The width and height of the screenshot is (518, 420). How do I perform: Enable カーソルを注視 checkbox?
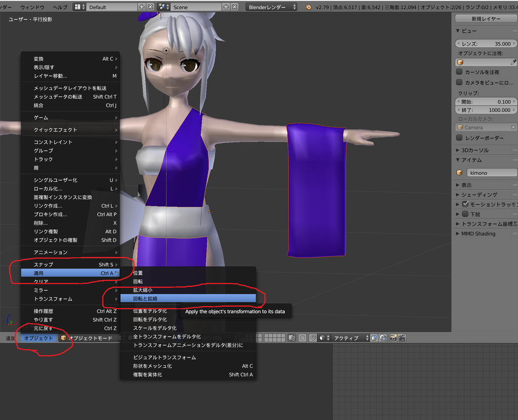pyautogui.click(x=459, y=72)
